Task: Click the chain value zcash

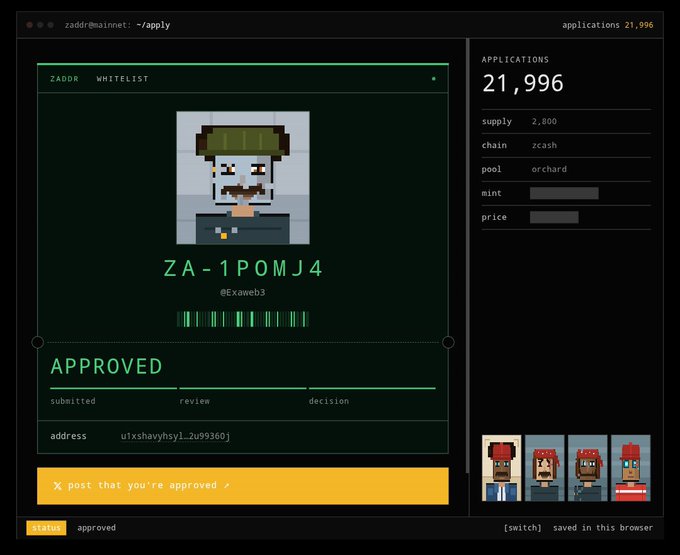Action: pyautogui.click(x=544, y=145)
